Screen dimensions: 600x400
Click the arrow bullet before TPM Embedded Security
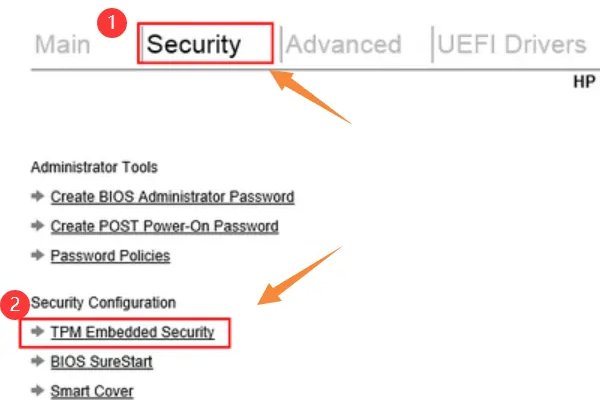pyautogui.click(x=38, y=332)
